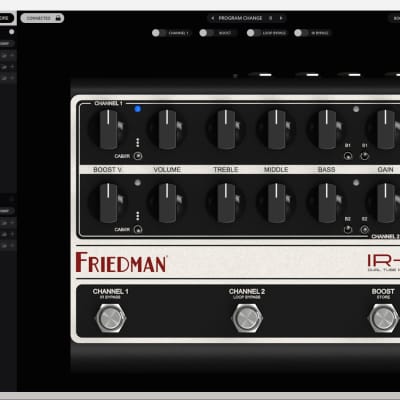Click the Channel 1 Volume knob
Viewport: 400px width, 400px height.
(x=167, y=129)
